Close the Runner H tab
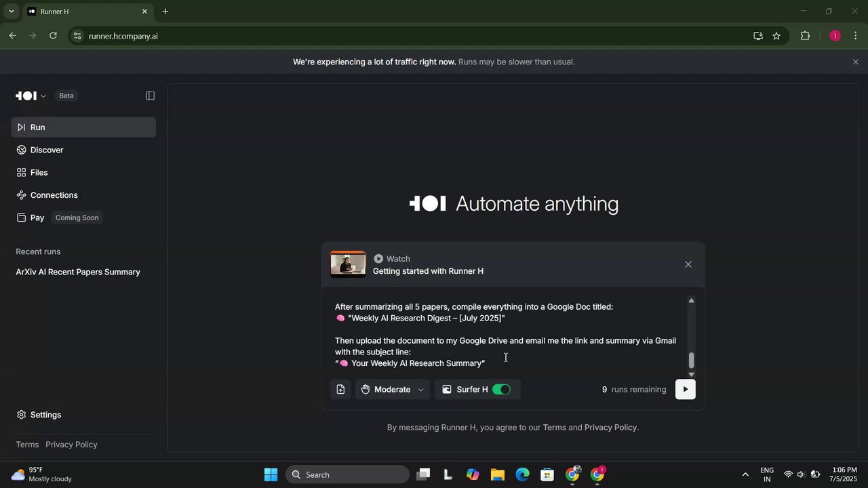868x488 pixels. 144,12
